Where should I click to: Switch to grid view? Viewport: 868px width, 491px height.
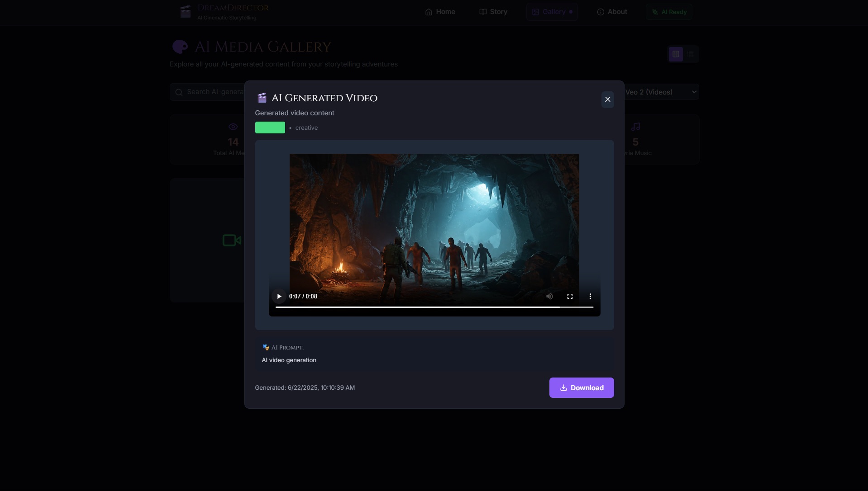pyautogui.click(x=676, y=54)
